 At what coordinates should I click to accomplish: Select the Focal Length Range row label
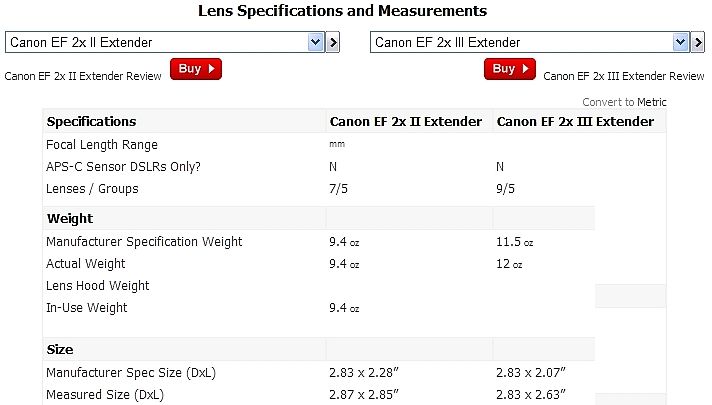click(x=100, y=145)
